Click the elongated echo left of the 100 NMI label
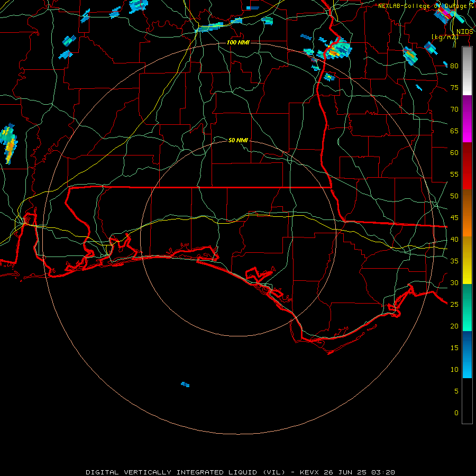The height and width of the screenshot is (476, 476). coord(209,28)
